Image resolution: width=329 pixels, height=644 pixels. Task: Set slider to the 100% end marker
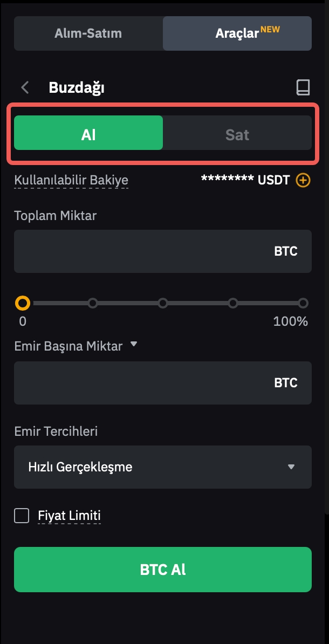pos(303,303)
